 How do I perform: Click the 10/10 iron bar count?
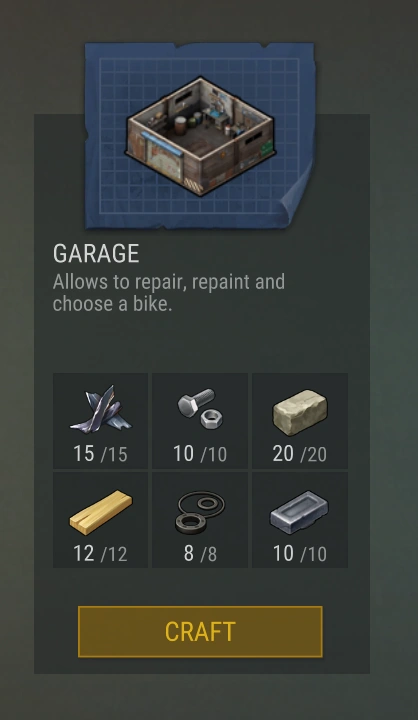coord(300,553)
